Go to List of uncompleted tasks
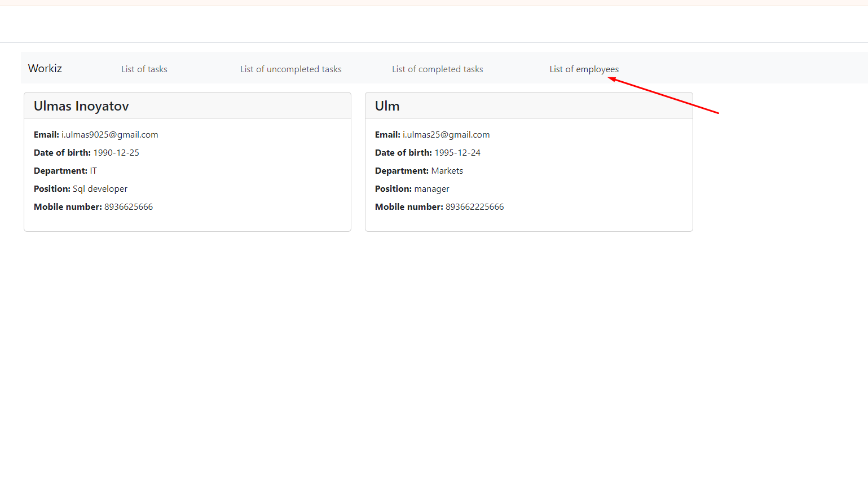Screen dimensions: 868x502 pyautogui.click(x=291, y=69)
